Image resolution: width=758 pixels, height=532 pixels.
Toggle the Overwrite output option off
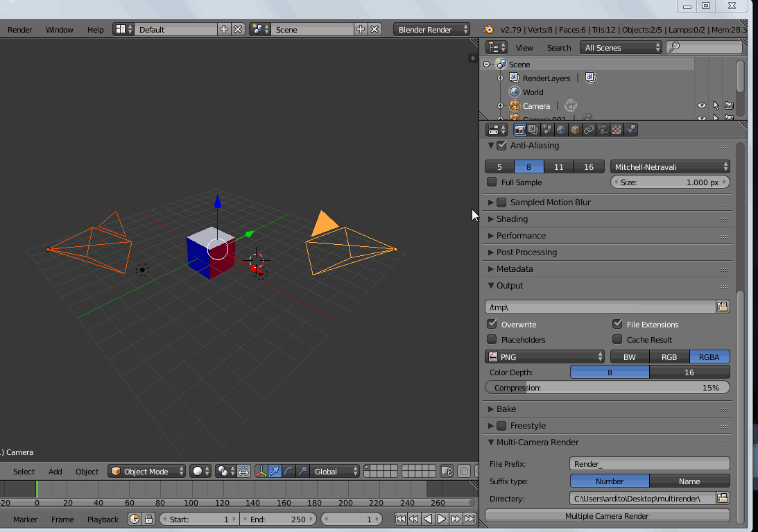click(x=492, y=324)
